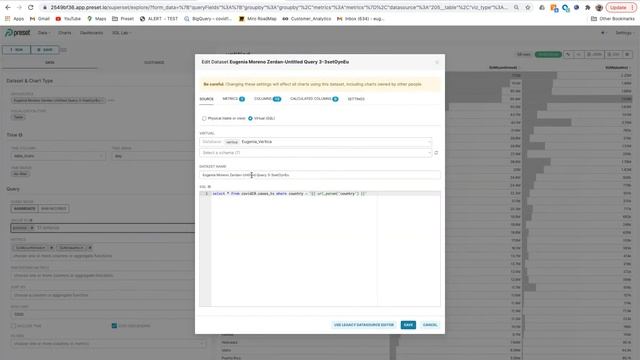Viewport: 640px width, 360px height.
Task: Select Physical table or view radio
Action: (204, 118)
